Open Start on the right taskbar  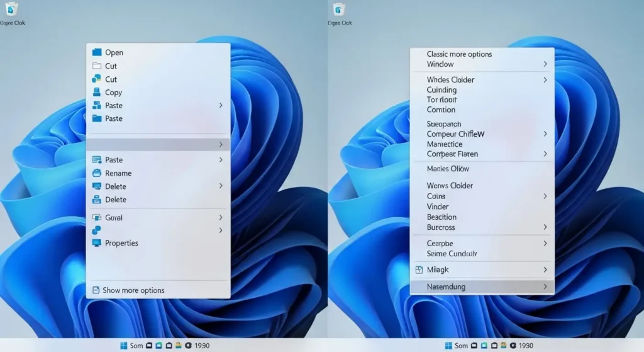(448, 346)
